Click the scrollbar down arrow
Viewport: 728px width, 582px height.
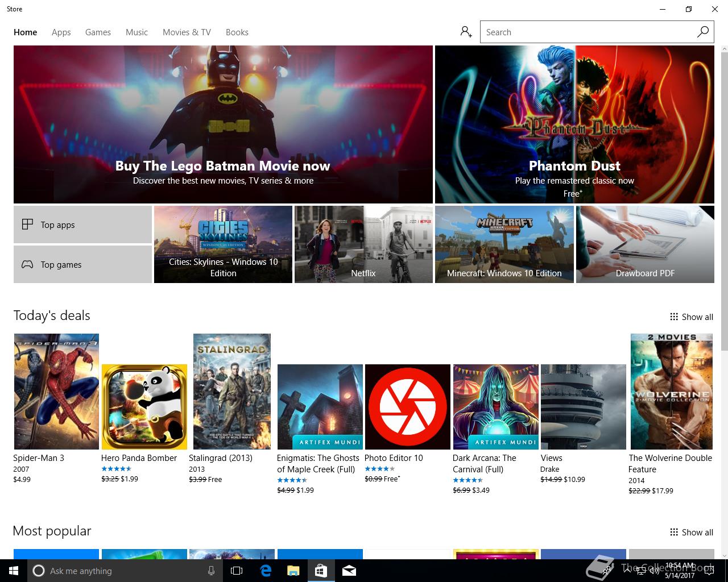click(724, 555)
